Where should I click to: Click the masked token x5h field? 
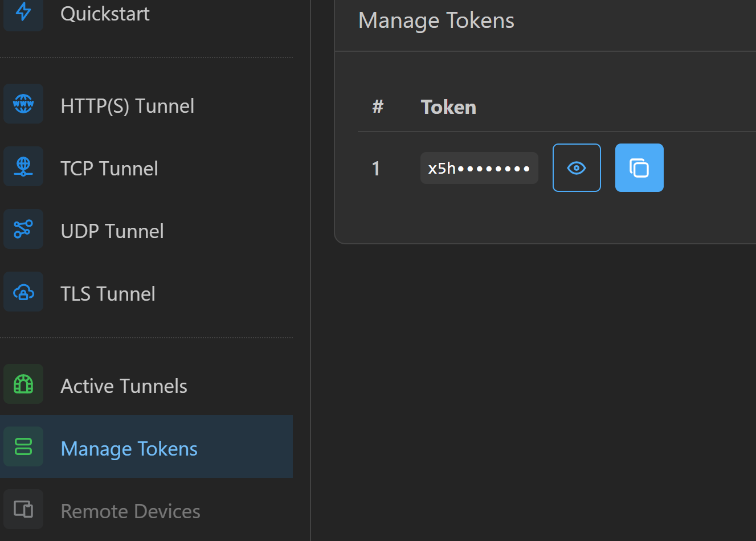(x=479, y=169)
